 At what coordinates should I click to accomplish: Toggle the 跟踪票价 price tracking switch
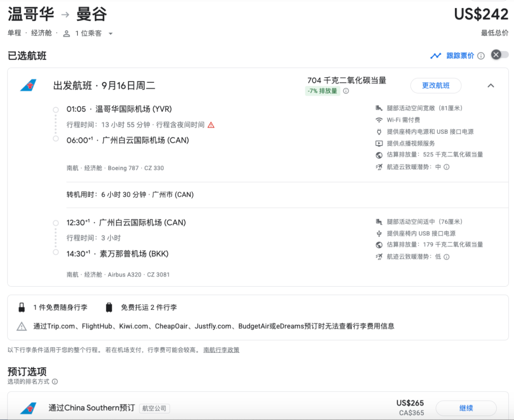click(500, 55)
